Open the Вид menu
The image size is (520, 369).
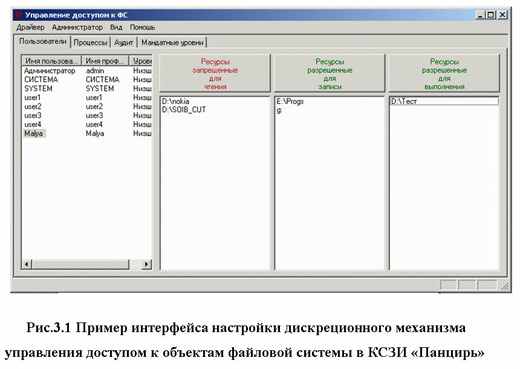tap(116, 27)
